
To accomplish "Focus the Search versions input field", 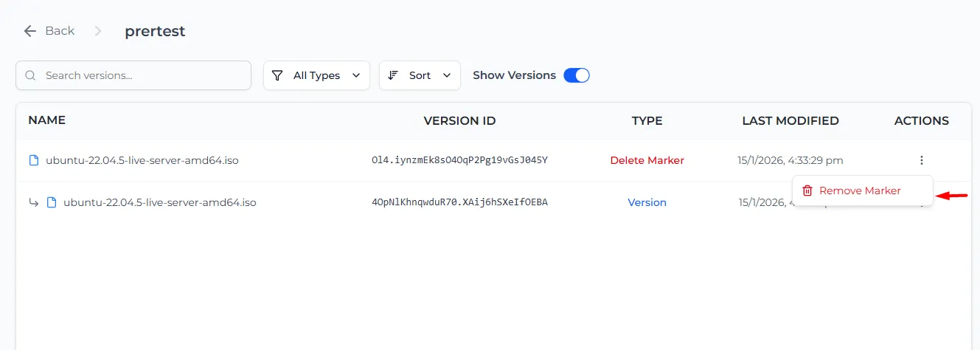I will (133, 75).
